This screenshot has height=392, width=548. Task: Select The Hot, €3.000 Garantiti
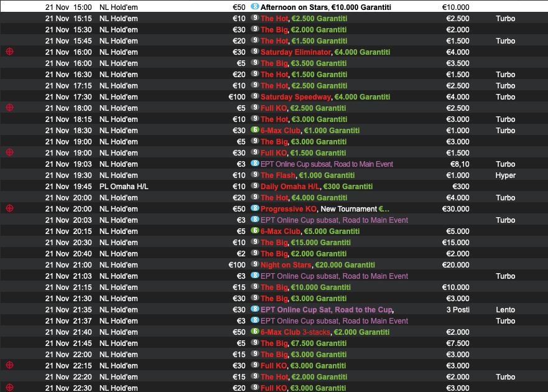tap(304, 119)
